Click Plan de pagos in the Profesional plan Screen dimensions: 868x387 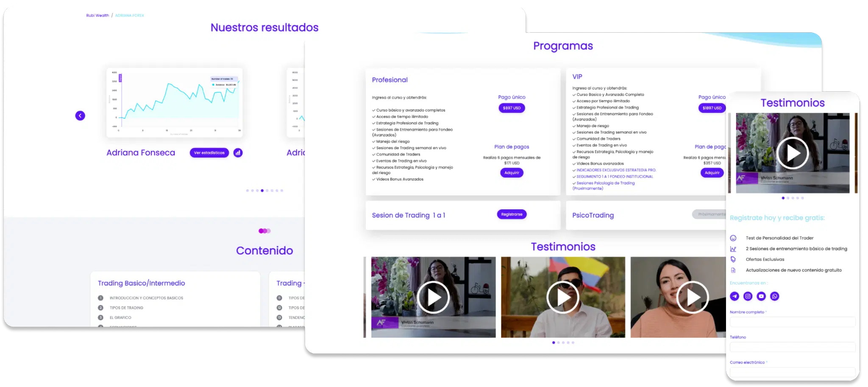click(512, 147)
